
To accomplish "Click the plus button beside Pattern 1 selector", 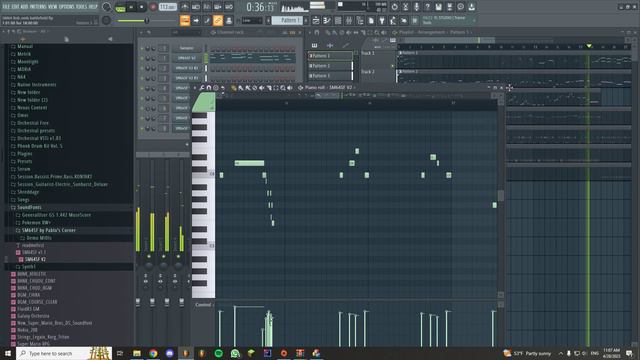I will pos(306,20).
